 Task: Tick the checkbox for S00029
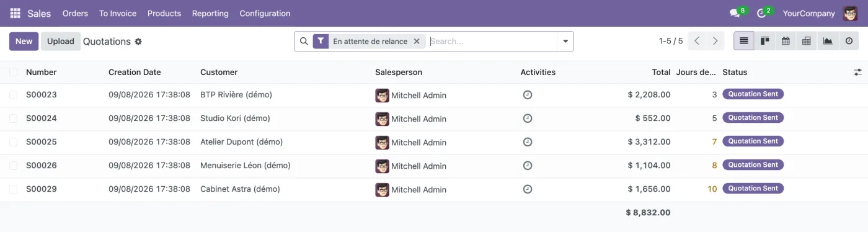click(13, 189)
